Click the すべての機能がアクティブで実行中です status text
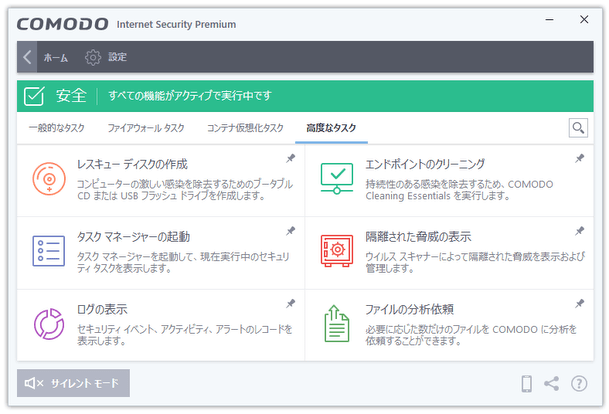The image size is (609, 414). pyautogui.click(x=190, y=96)
